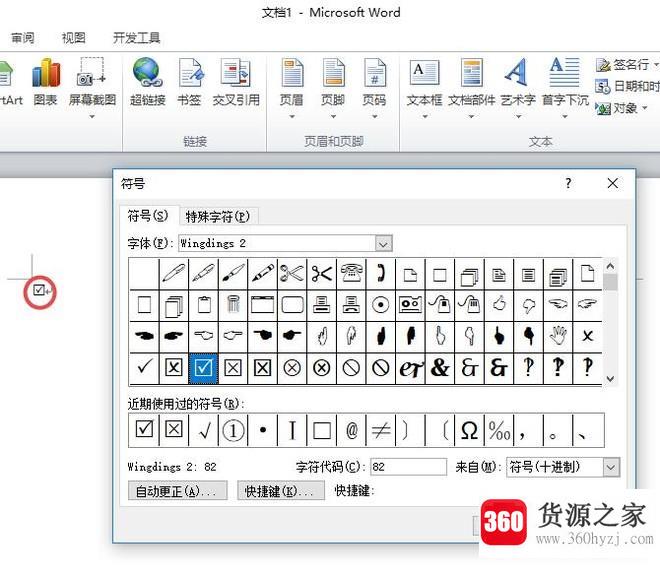Click the symbol dialog help question mark

click(568, 183)
